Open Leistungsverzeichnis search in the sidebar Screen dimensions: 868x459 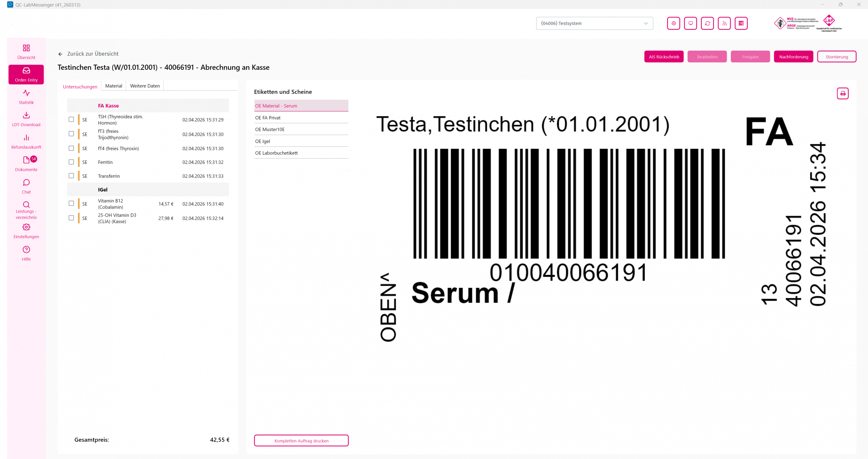point(26,210)
